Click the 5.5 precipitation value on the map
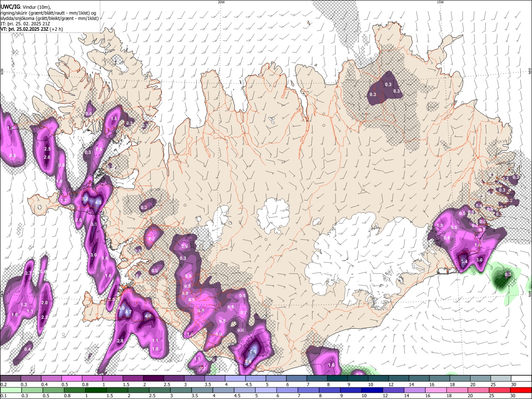Image resolution: width=532 pixels, height=399 pixels. coord(252,352)
